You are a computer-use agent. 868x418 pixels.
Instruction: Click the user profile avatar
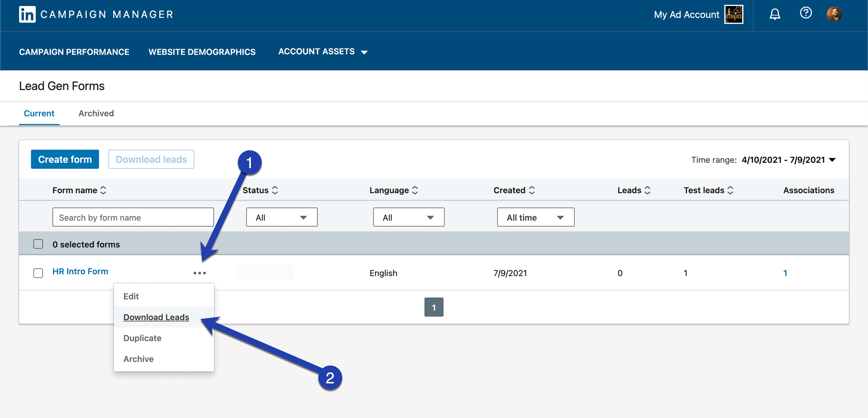[834, 14]
